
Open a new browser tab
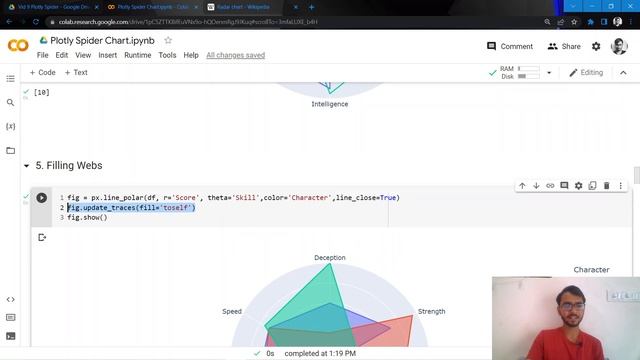coord(311,7)
